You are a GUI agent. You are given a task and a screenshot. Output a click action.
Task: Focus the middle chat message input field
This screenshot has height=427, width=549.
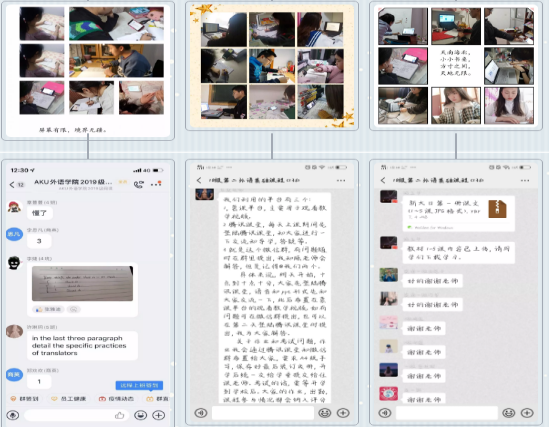coord(263,413)
